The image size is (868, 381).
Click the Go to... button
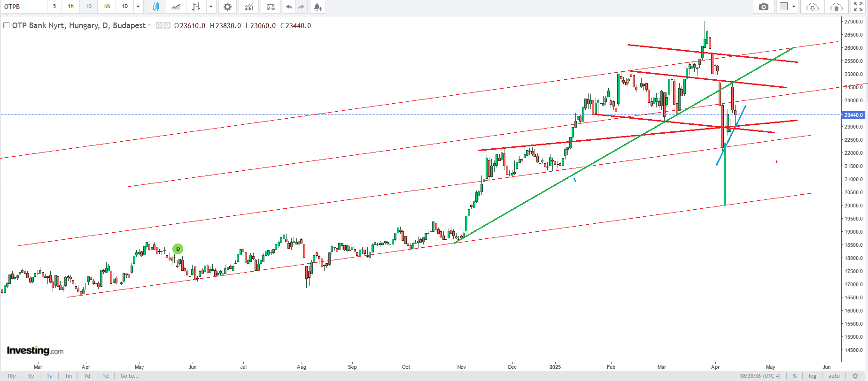click(130, 376)
